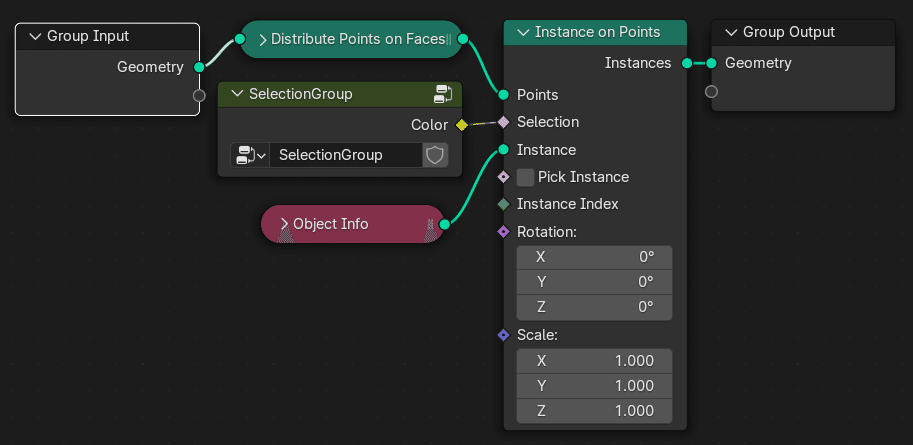Image resolution: width=913 pixels, height=445 pixels.
Task: Click the Scale X value field
Action: (x=594, y=361)
